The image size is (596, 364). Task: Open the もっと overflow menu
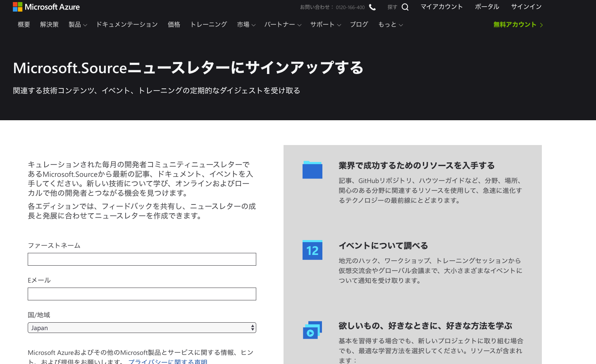390,25
